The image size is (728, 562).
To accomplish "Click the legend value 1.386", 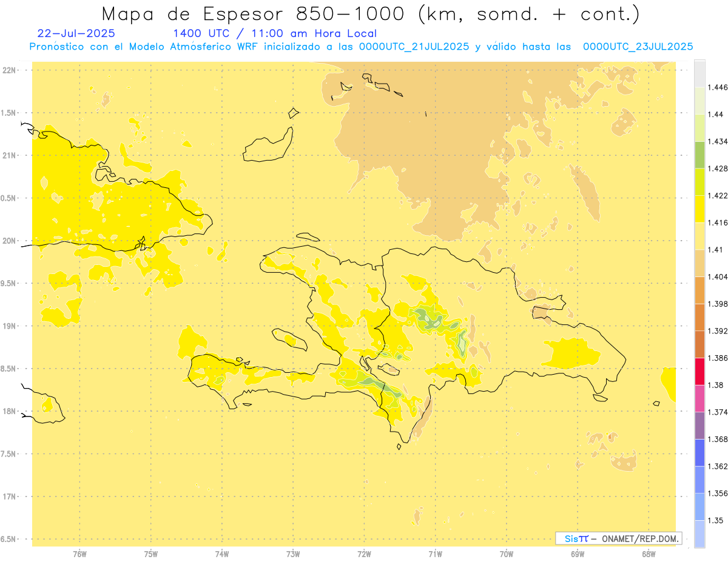I will [717, 358].
